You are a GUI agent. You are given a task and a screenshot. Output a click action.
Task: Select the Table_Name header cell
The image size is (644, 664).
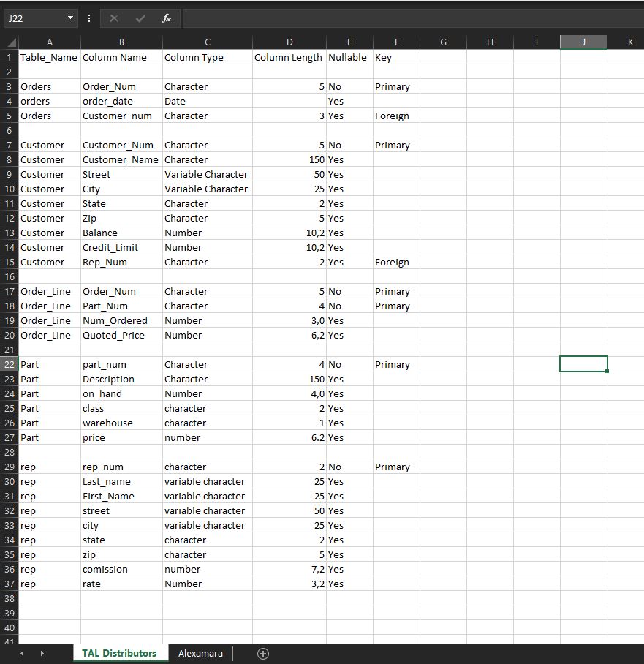[x=49, y=57]
